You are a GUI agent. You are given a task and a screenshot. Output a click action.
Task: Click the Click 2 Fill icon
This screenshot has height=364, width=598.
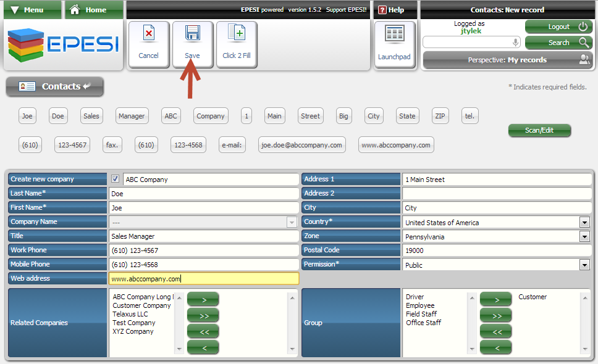click(x=236, y=34)
